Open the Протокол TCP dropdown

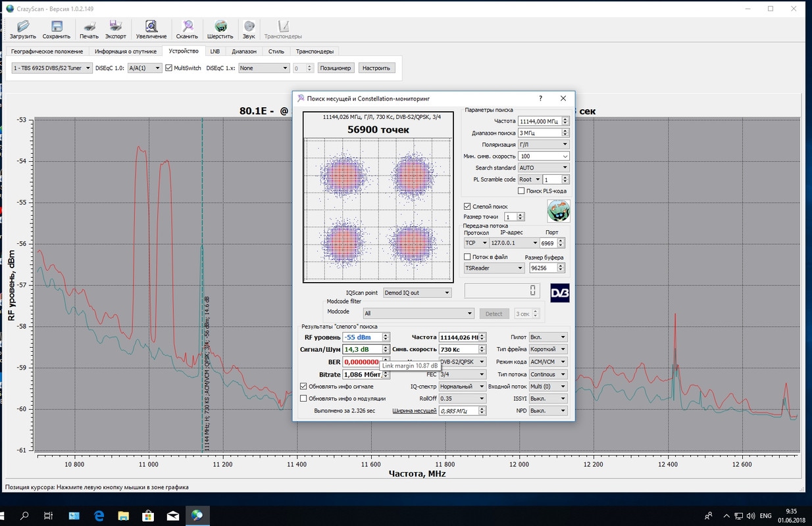tap(476, 243)
